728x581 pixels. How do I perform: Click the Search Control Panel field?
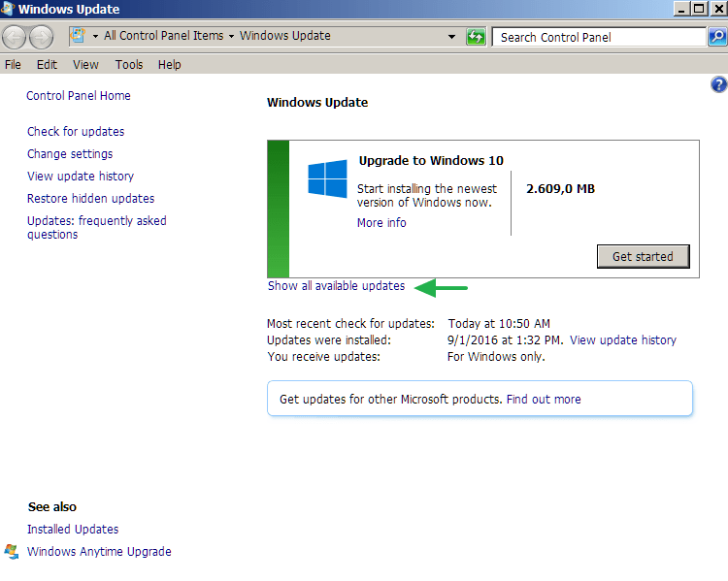coord(599,37)
